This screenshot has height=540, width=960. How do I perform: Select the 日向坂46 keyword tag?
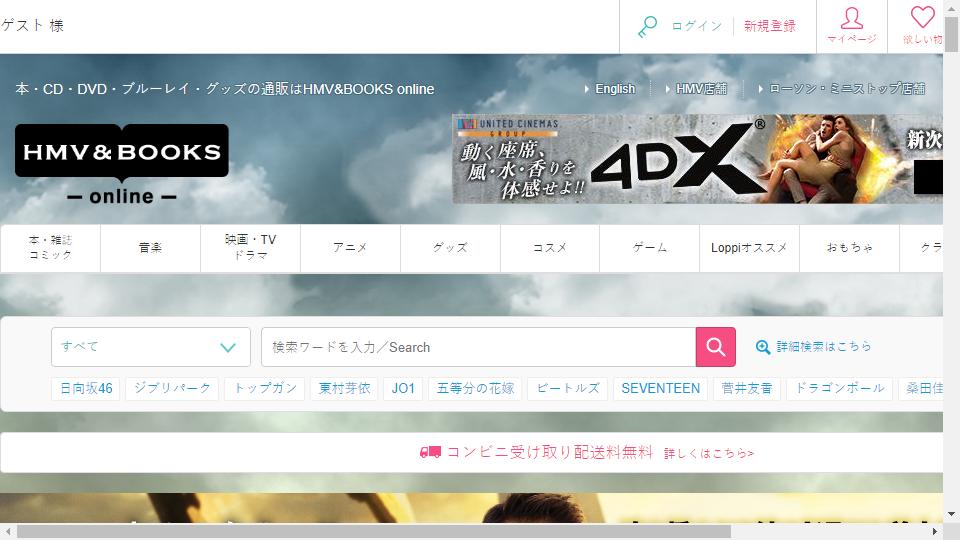[86, 389]
